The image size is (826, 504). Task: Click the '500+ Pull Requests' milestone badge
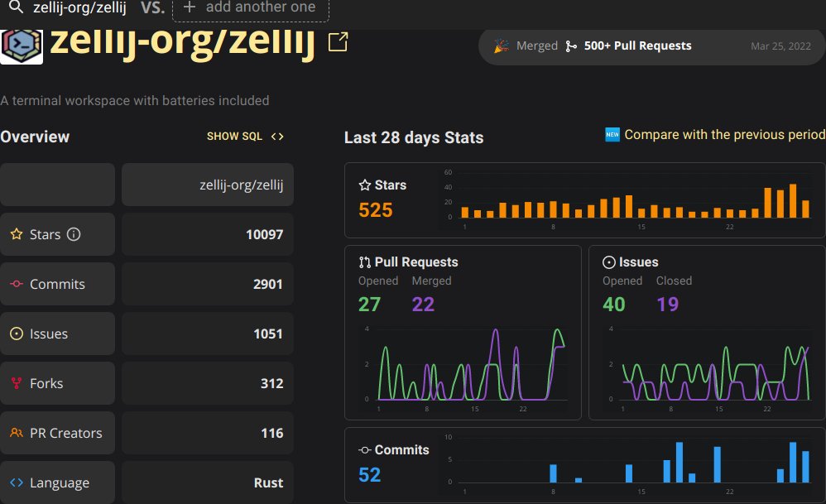click(x=652, y=46)
